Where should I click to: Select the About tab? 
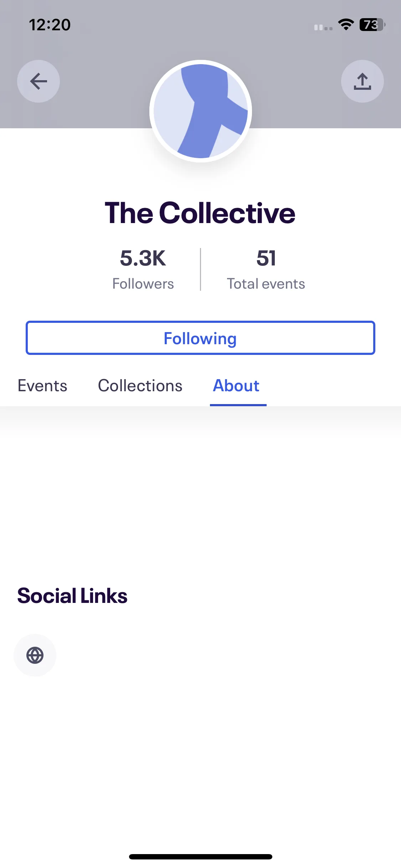236,386
